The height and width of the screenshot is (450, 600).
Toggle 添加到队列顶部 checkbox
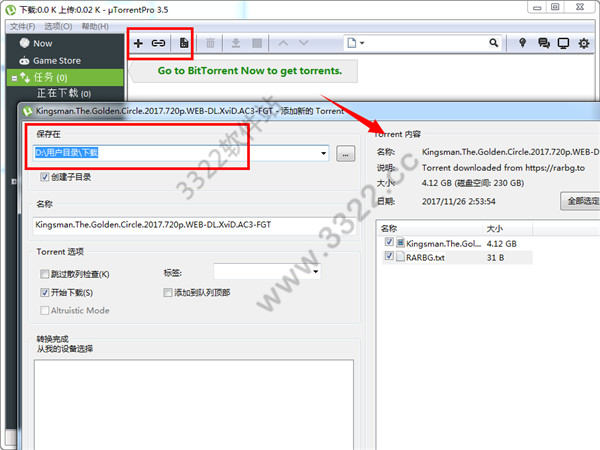168,293
